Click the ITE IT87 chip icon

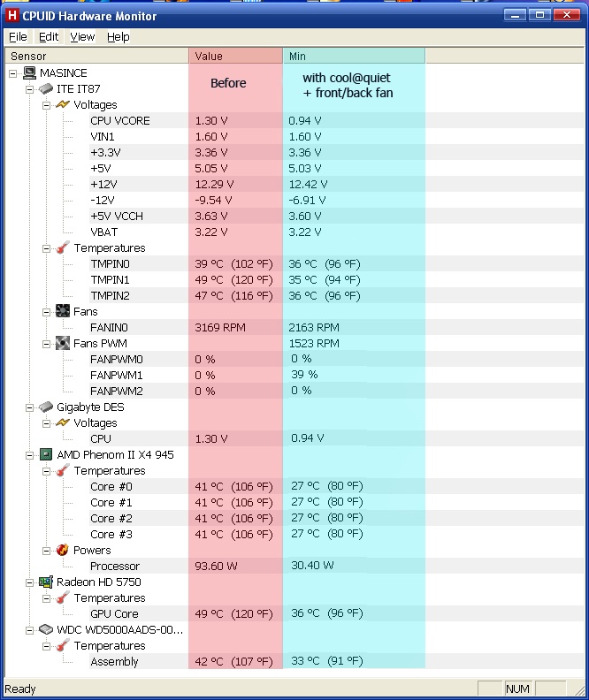click(46, 89)
